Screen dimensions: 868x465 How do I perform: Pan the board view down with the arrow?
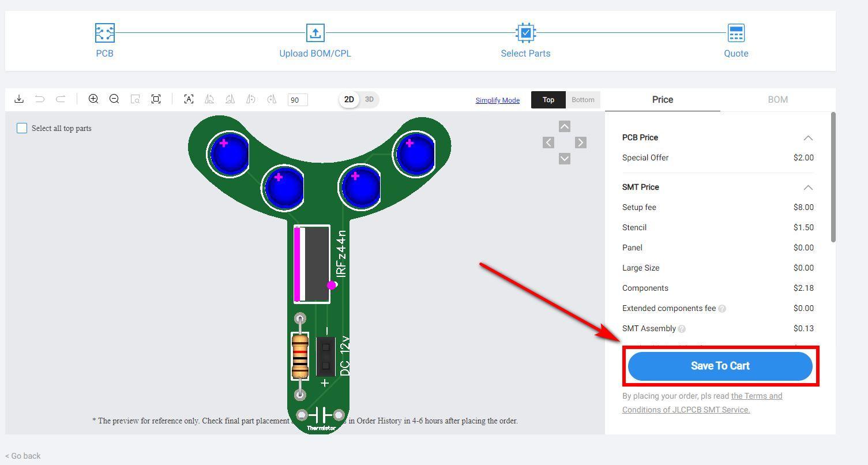point(565,159)
